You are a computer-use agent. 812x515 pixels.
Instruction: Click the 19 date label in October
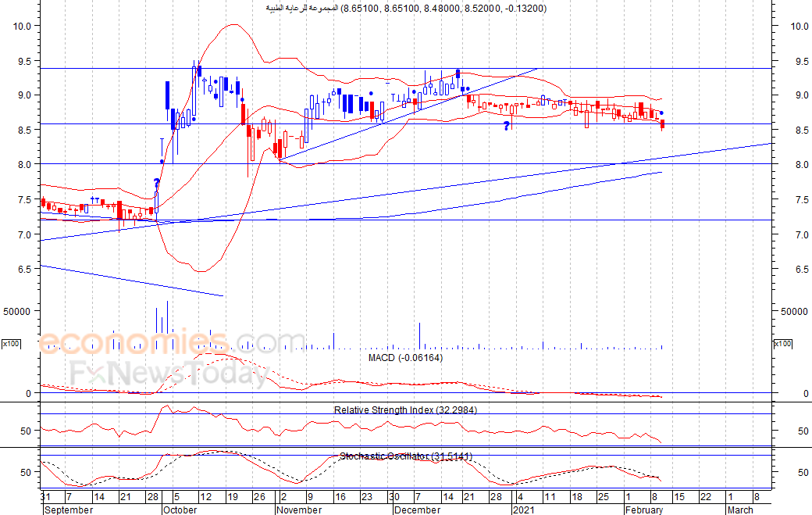pyautogui.click(x=233, y=497)
